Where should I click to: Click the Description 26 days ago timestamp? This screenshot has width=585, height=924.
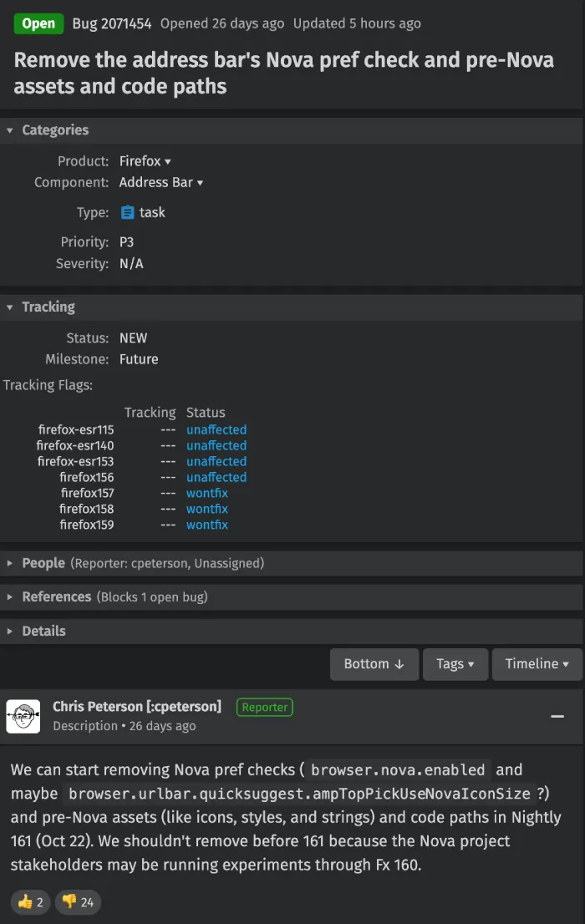click(x=125, y=726)
